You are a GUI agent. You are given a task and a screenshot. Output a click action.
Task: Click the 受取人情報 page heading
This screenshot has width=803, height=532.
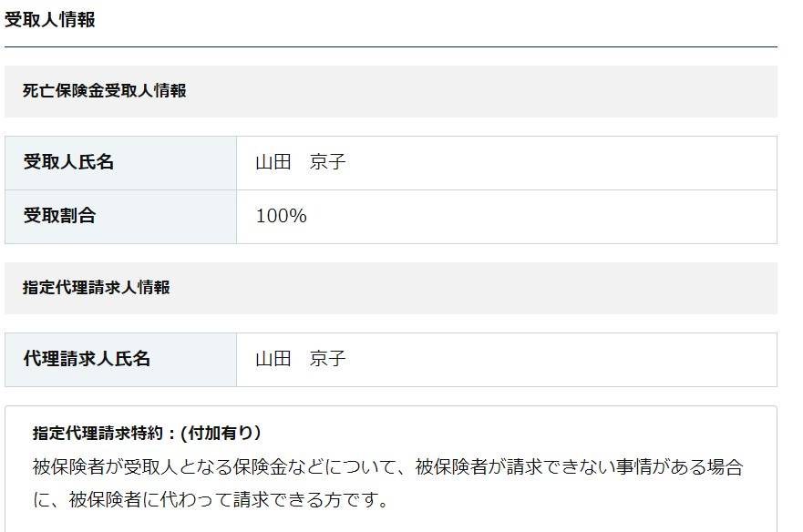click(50, 19)
